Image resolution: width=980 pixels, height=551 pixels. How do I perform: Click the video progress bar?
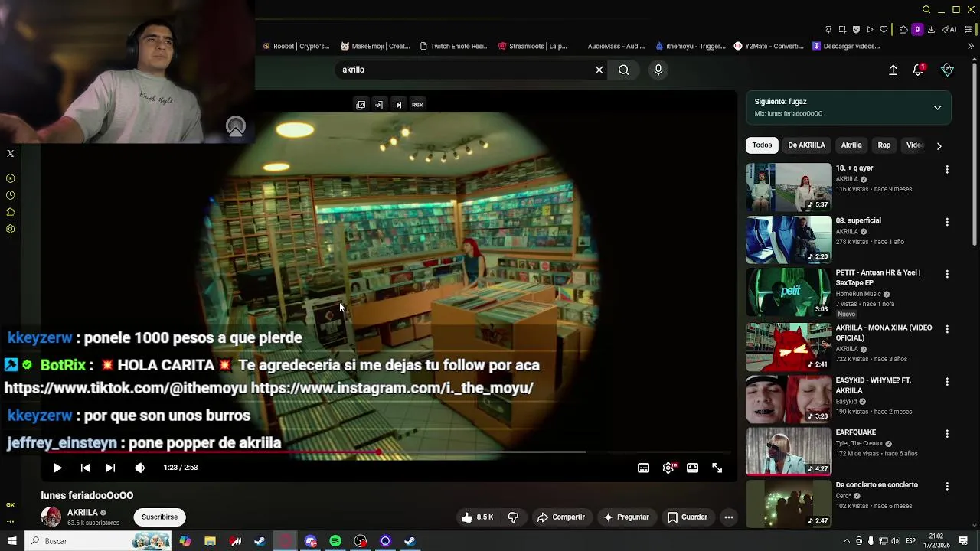pyautogui.click(x=389, y=452)
